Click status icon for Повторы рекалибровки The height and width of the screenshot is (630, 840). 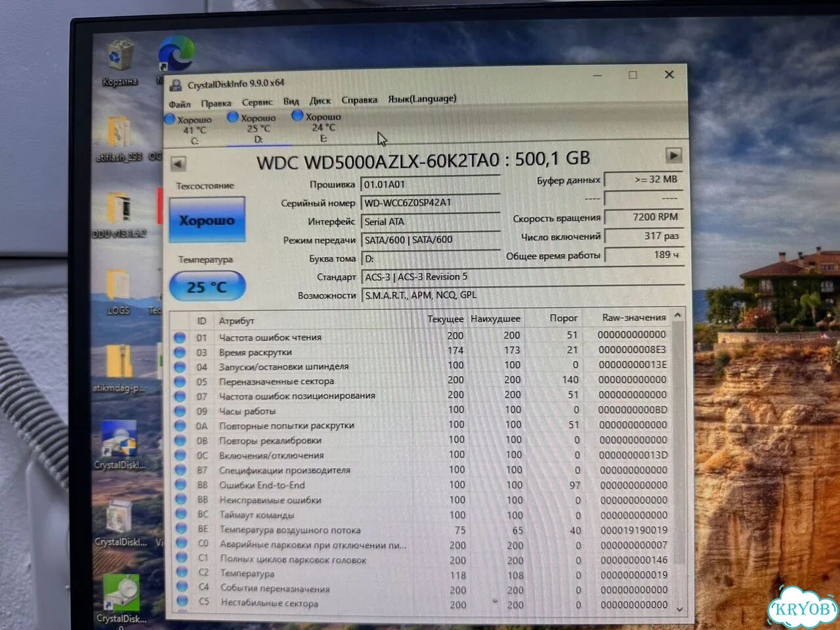pos(180,440)
